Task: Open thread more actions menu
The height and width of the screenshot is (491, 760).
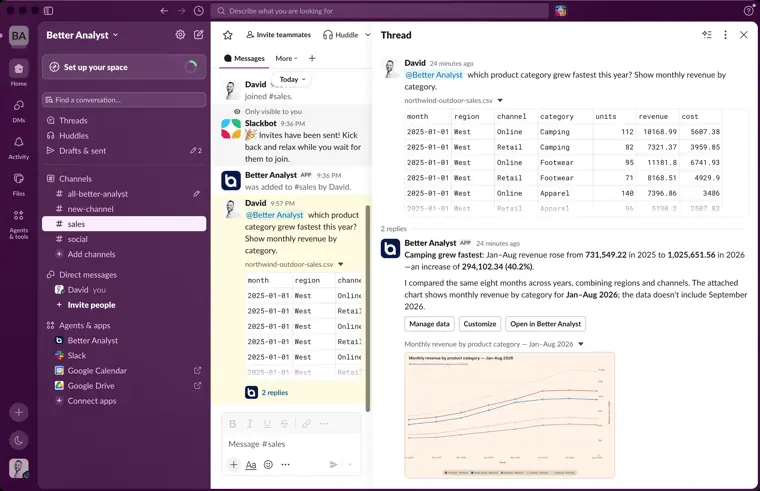Action: pyautogui.click(x=725, y=35)
